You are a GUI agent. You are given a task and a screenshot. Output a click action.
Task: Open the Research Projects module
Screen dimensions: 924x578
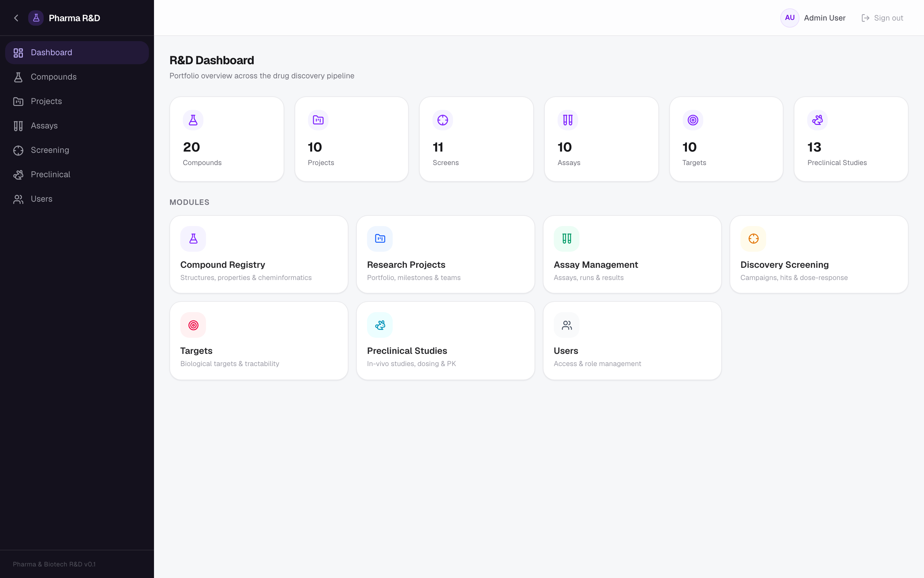446,255
